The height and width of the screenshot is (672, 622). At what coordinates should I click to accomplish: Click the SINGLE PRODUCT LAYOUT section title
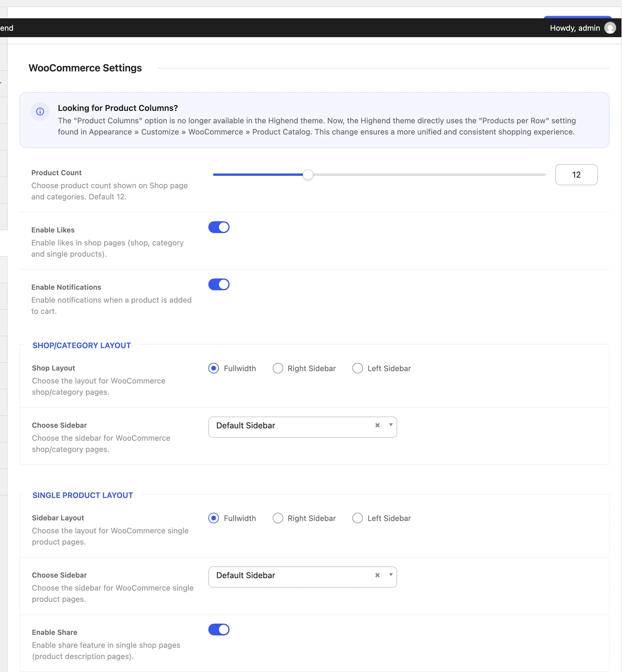[82, 495]
